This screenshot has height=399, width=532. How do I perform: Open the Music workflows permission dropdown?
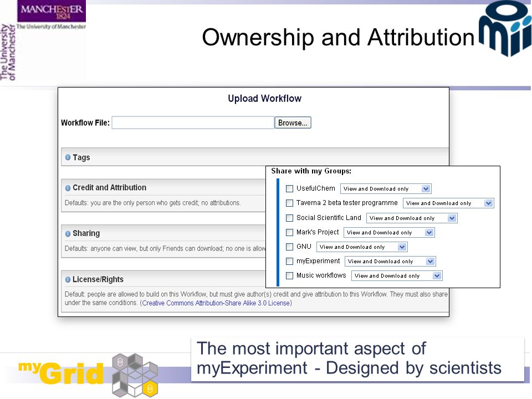(x=397, y=276)
